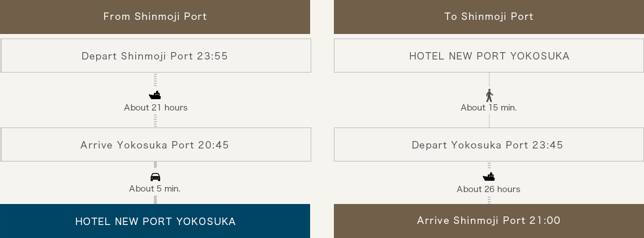Click the About 5 min. label
644x238 pixels.
(155, 189)
